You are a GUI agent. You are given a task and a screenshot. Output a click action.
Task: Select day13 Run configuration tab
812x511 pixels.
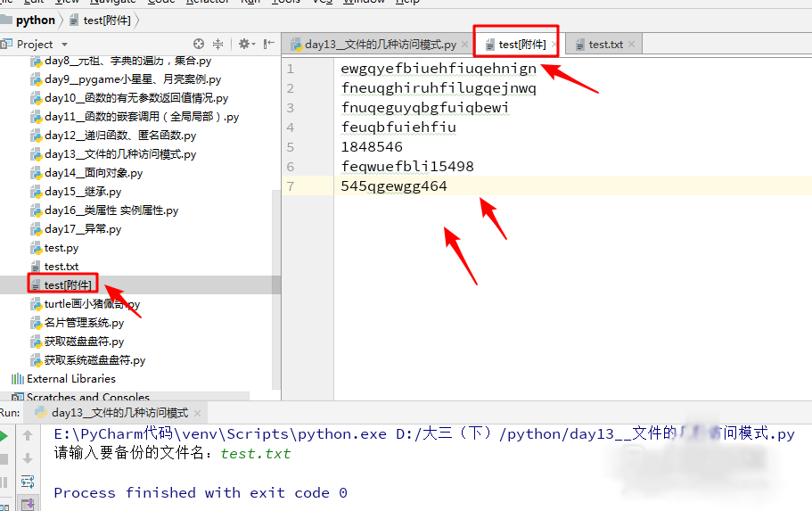tap(119, 413)
